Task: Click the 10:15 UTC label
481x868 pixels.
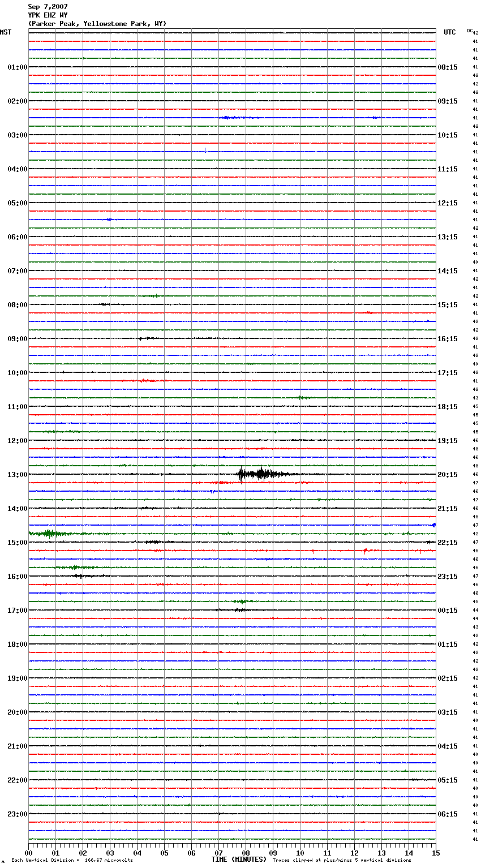Action: coord(448,135)
